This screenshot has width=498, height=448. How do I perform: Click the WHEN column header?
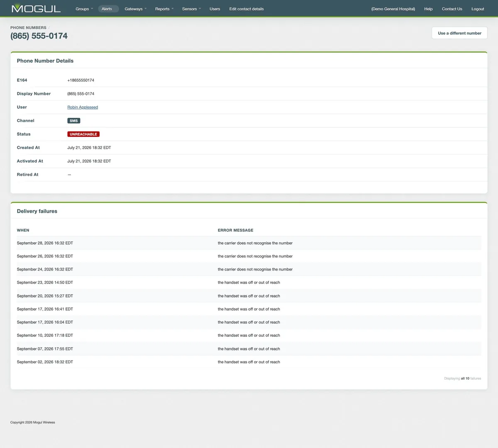point(23,230)
